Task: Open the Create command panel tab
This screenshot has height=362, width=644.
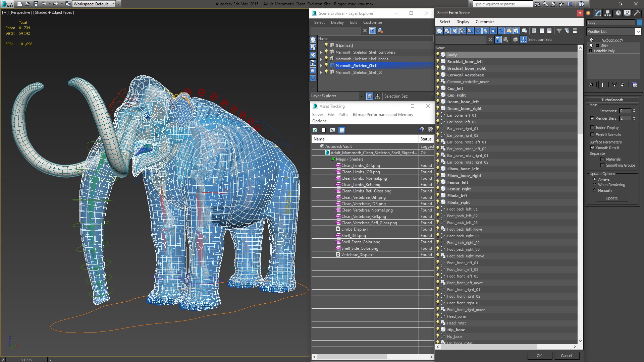Action: [x=588, y=13]
